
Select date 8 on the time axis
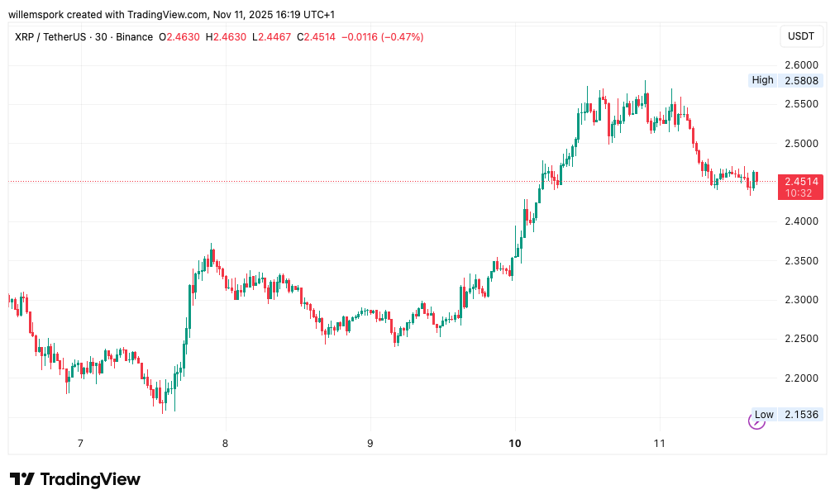(x=225, y=443)
